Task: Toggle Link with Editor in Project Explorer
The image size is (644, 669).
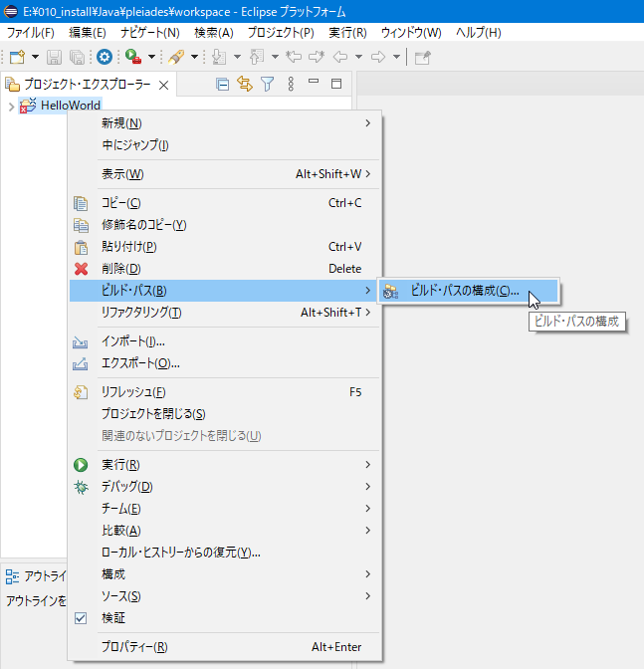Action: click(x=245, y=84)
